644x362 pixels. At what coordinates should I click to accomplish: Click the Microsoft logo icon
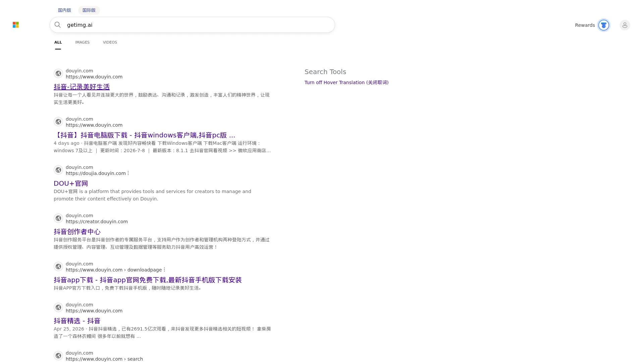[16, 25]
